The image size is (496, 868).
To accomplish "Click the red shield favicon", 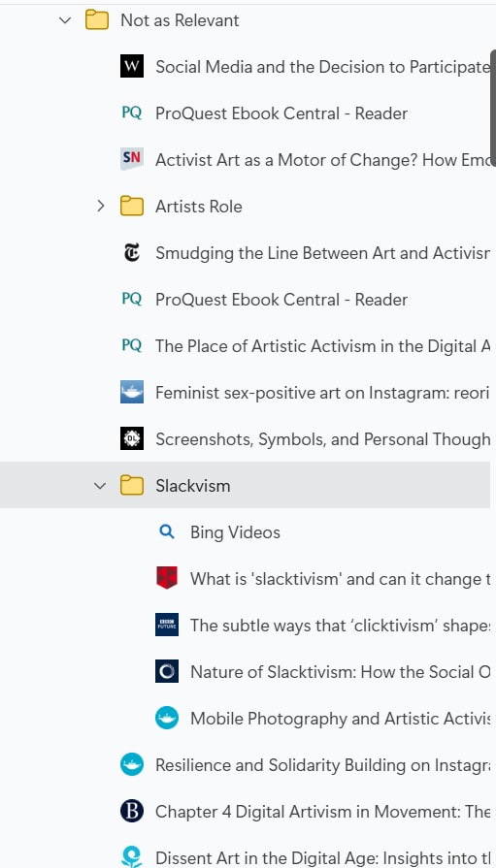I will tap(167, 578).
